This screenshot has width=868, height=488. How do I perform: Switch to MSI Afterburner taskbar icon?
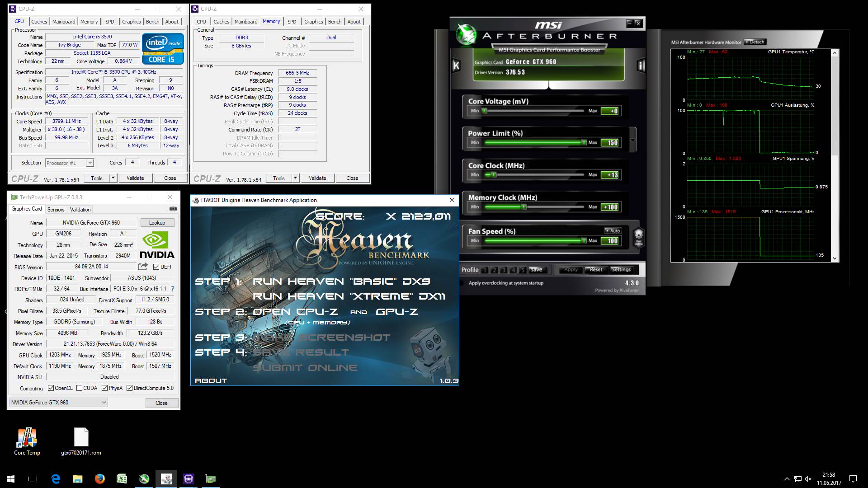coord(144,479)
